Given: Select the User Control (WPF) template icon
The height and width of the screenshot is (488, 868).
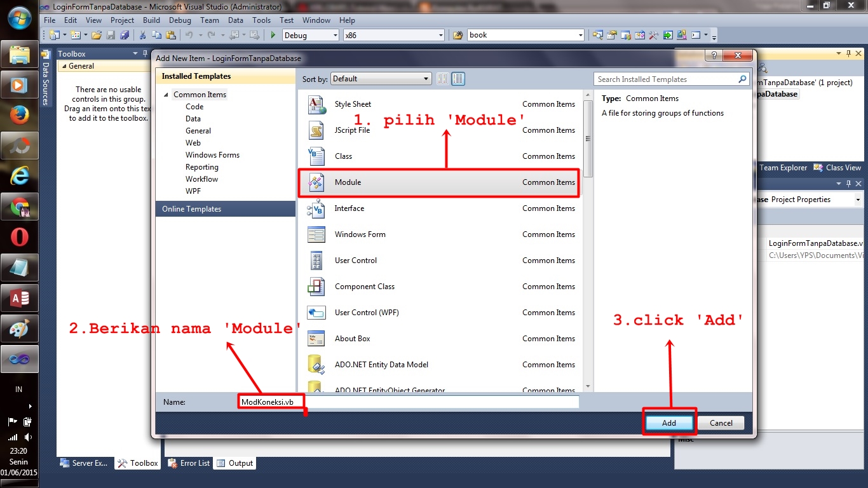Looking at the screenshot, I should tap(316, 312).
